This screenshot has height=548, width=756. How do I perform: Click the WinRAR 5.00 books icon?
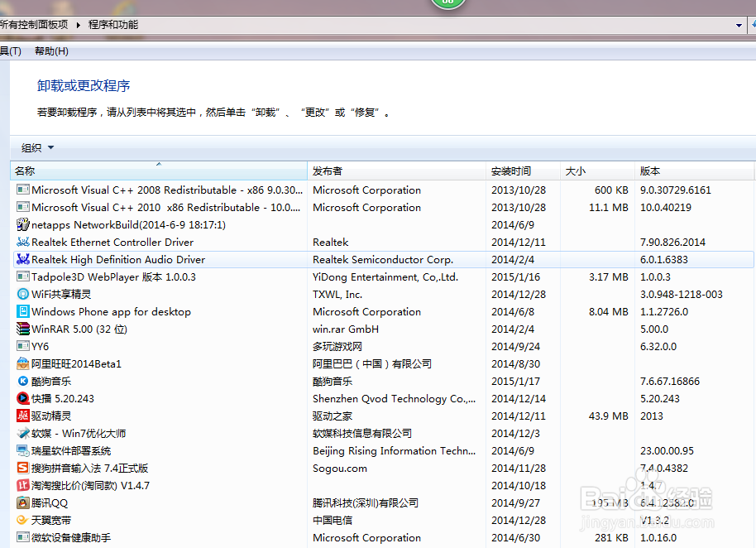point(22,329)
